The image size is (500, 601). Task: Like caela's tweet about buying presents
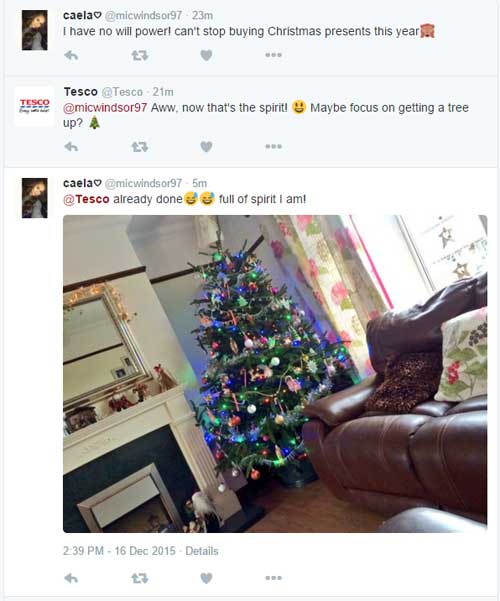pos(206,56)
